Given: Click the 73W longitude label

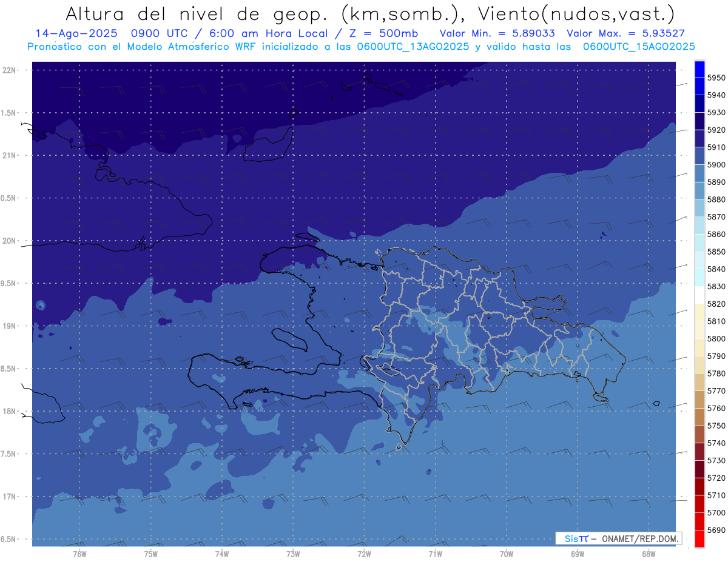Looking at the screenshot, I should [293, 554].
